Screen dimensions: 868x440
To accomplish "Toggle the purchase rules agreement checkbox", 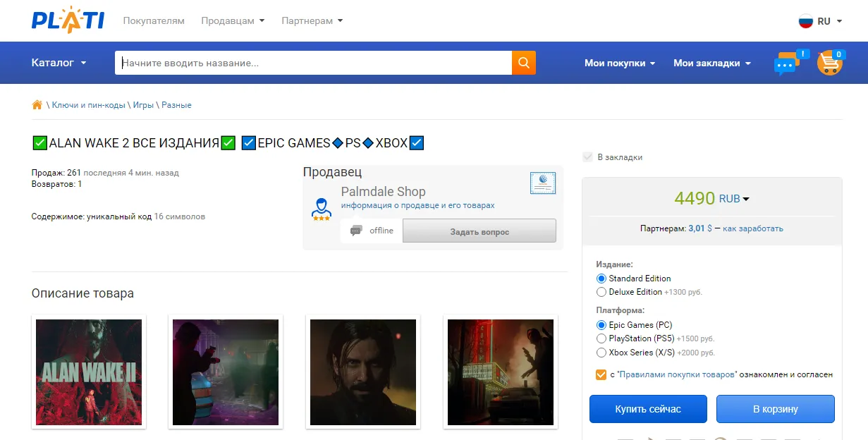I will pos(601,374).
